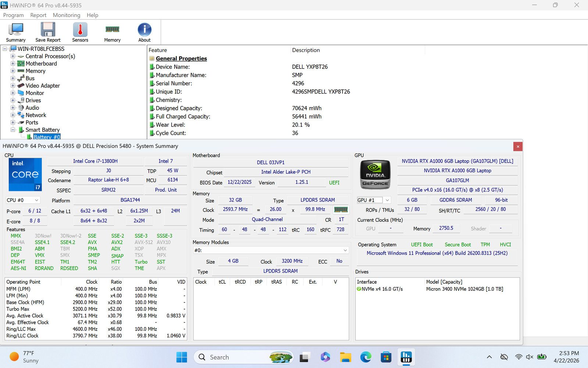This screenshot has height=368, width=588.
Task: Open the Copilot taskbar icon
Action: coord(325,357)
